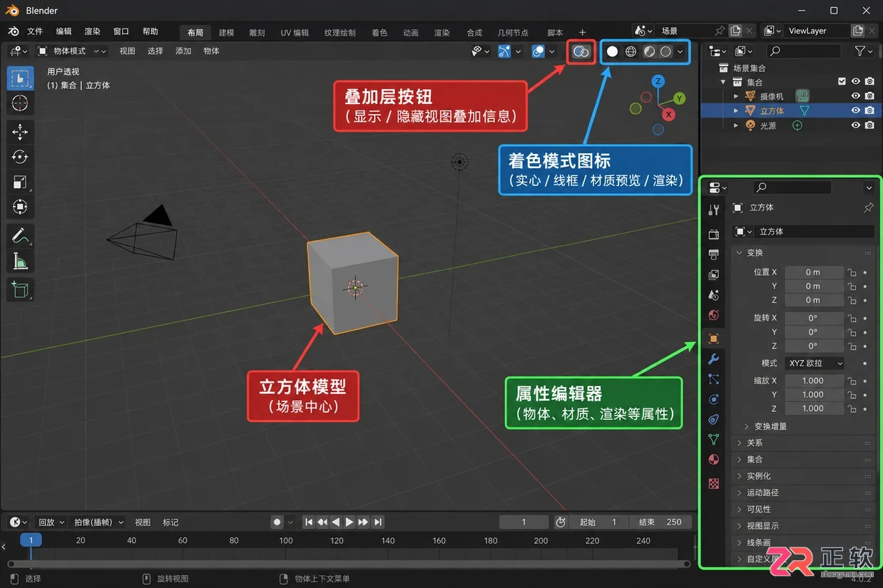Select the Select Box tool

click(x=20, y=78)
